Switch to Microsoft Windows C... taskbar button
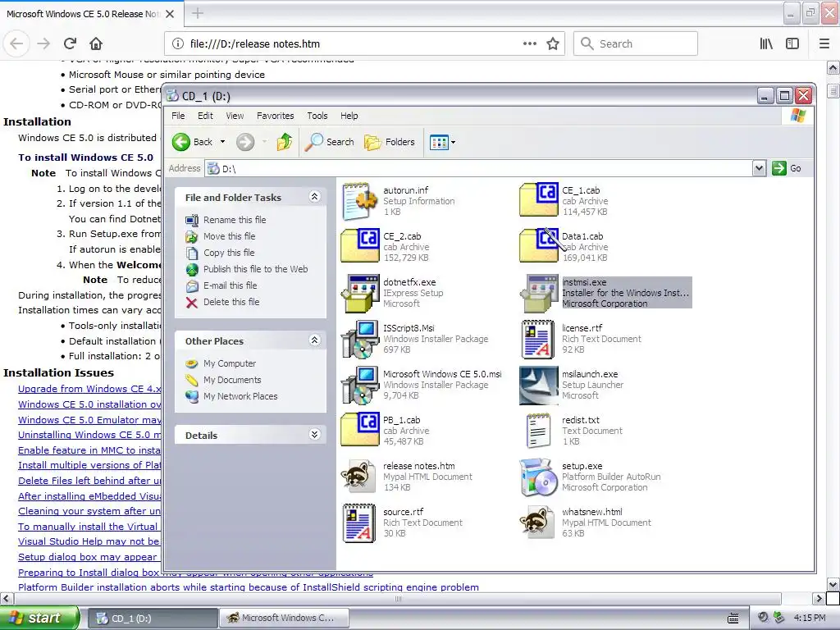The image size is (840, 630). tap(285, 619)
